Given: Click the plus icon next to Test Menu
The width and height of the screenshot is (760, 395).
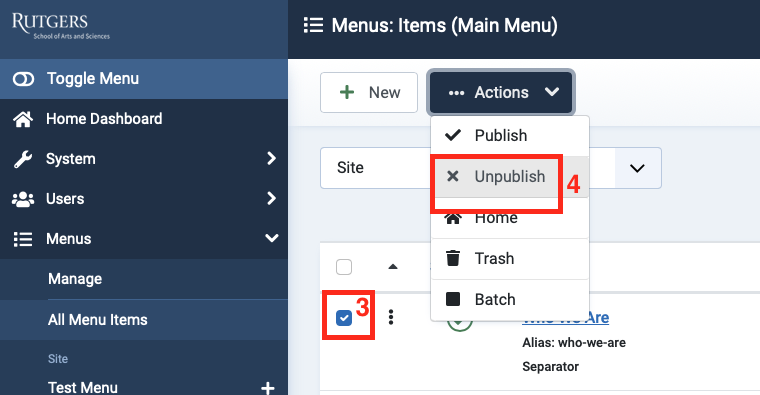Looking at the screenshot, I should pos(268,388).
